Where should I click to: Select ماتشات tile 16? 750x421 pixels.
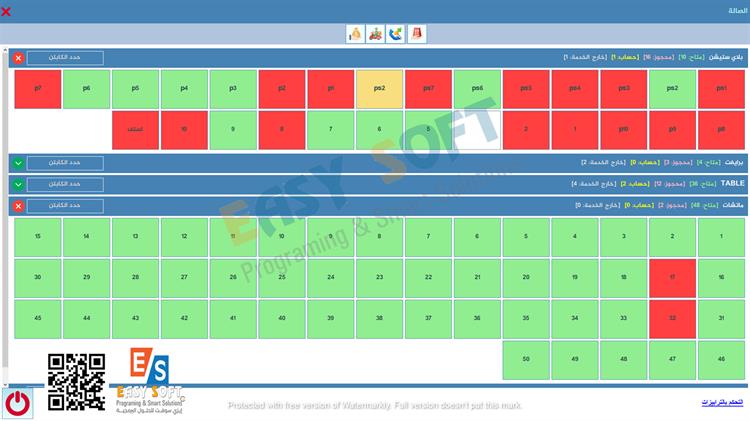point(721,278)
